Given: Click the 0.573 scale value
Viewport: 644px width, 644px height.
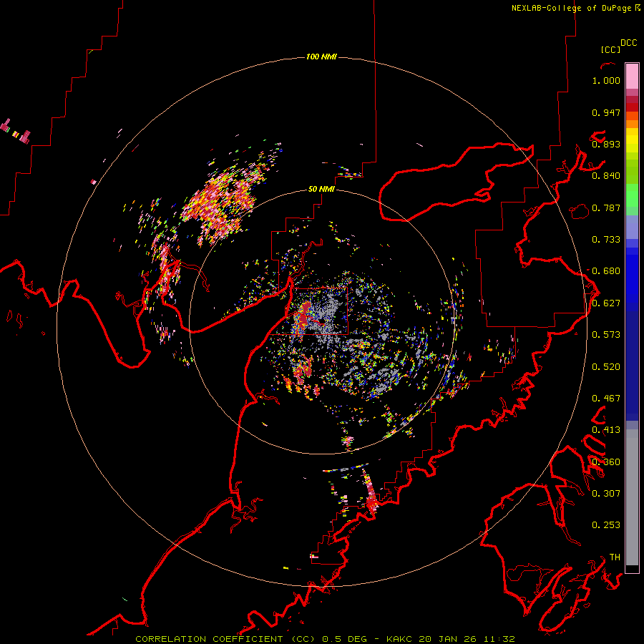Looking at the screenshot, I should tap(606, 335).
